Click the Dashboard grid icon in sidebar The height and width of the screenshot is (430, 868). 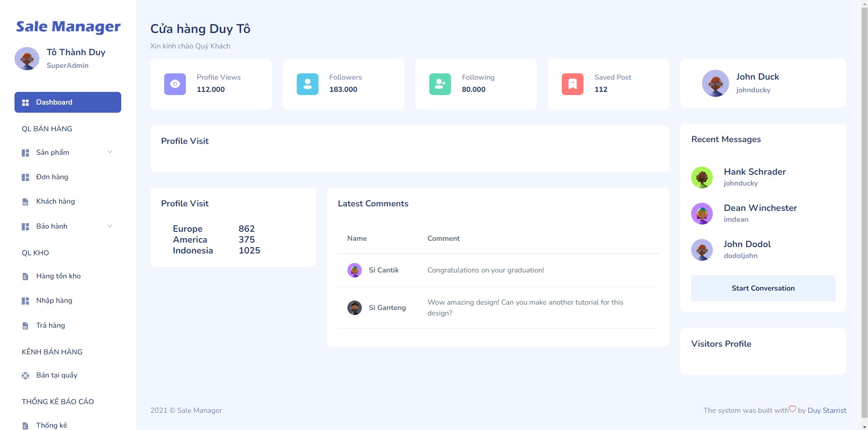coord(25,103)
